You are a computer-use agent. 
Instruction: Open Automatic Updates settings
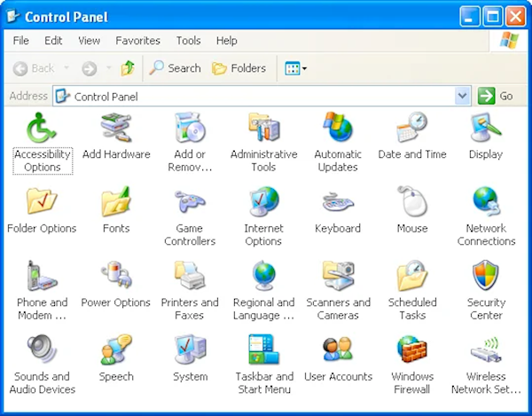point(338,129)
